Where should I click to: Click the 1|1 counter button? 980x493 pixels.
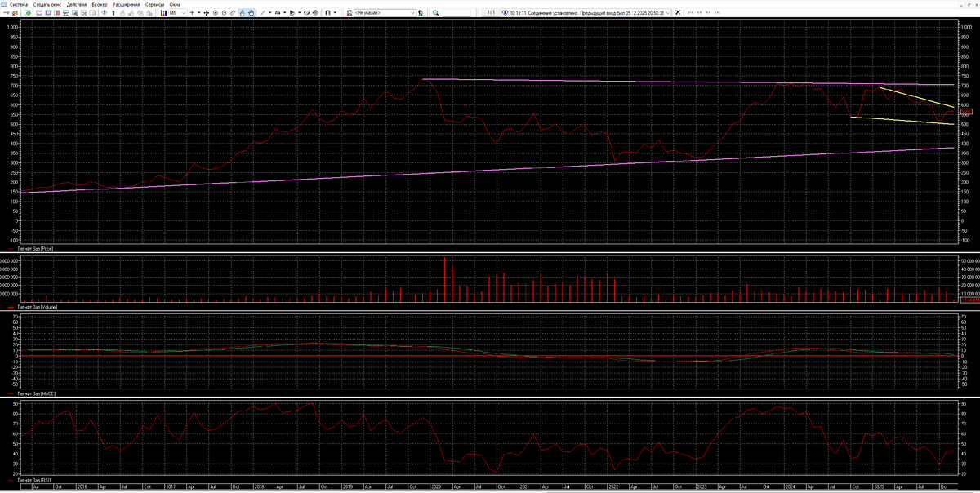click(x=490, y=13)
